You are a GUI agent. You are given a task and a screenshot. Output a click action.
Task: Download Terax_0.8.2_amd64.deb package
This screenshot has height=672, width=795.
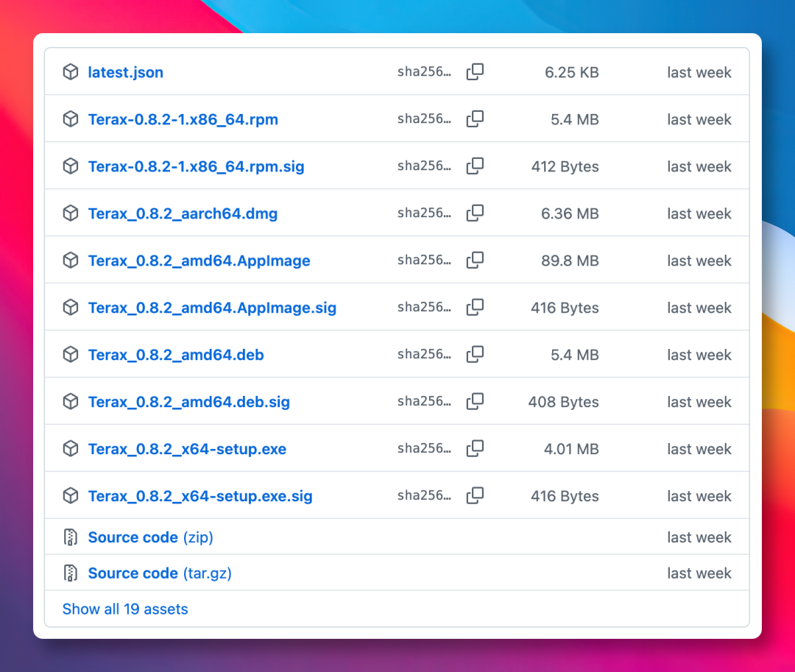176,356
